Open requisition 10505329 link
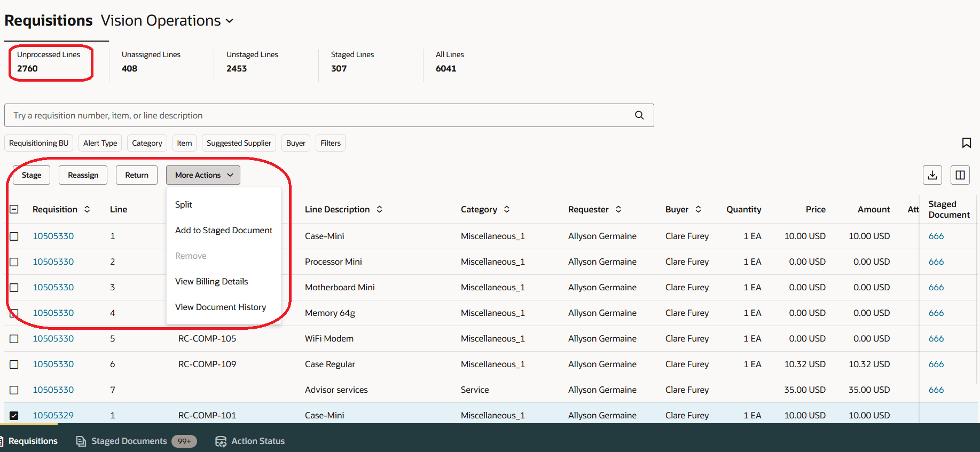 53,416
